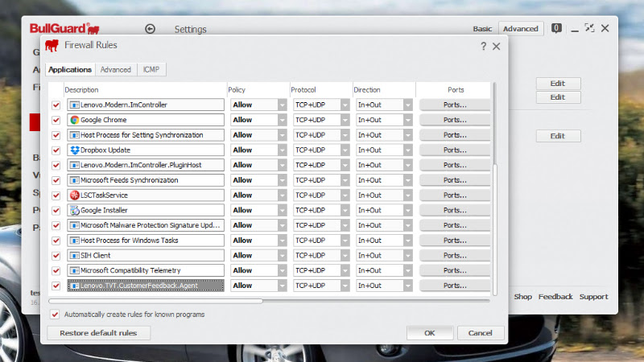Click the BullGuard logo in main window
The width and height of the screenshot is (644, 362).
64,28
